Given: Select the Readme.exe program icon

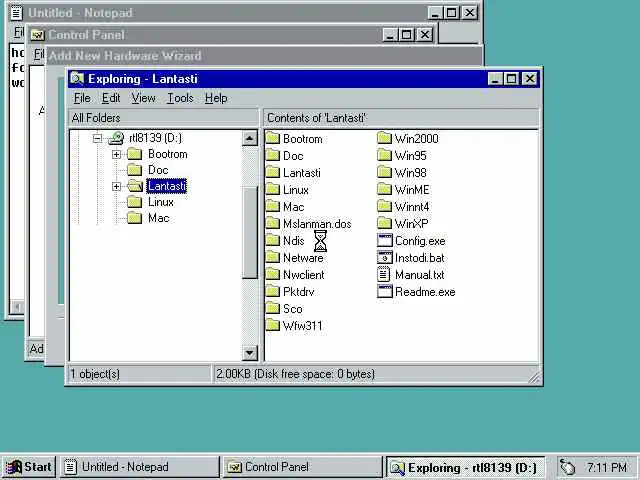Looking at the screenshot, I should [x=384, y=292].
